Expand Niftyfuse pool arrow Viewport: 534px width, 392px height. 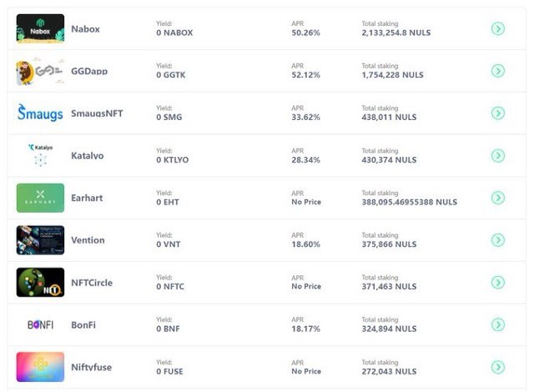498,367
